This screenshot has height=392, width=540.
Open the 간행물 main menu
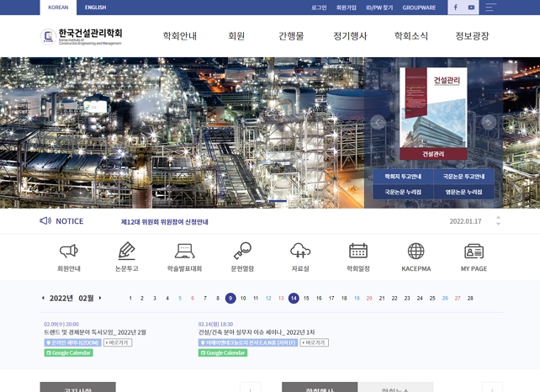pos(291,36)
